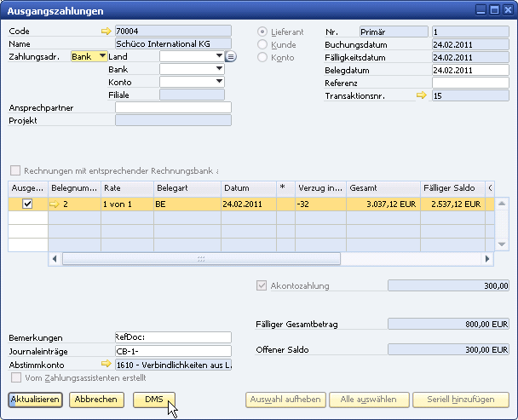This screenshot has width=518, height=420.
Task: Expand the Land dropdown list
Action: [220, 56]
